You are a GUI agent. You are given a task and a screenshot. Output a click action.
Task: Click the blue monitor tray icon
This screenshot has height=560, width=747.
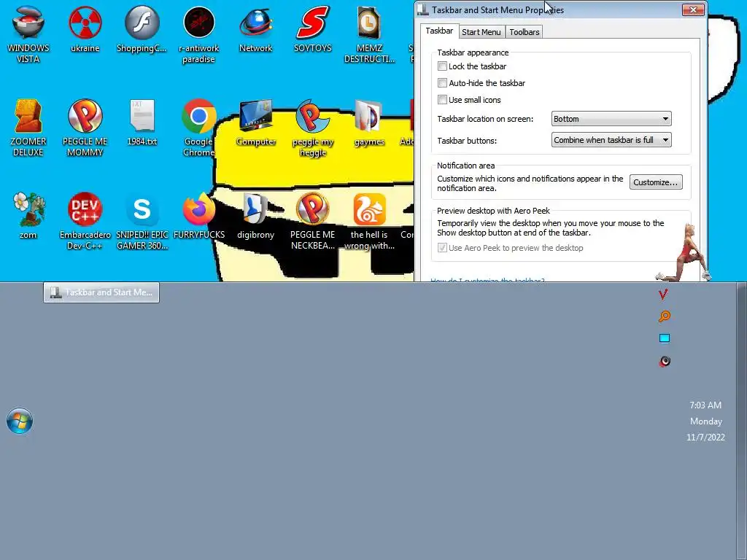(664, 338)
